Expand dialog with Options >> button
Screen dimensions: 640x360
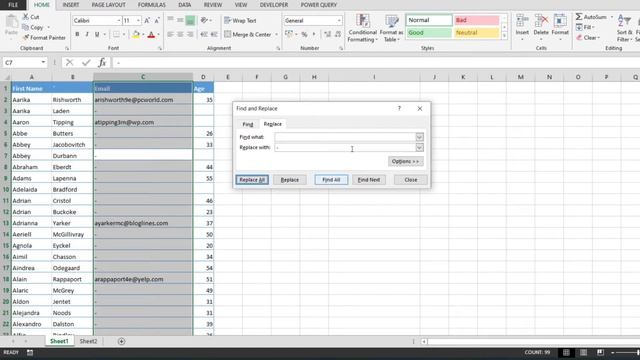[x=405, y=162]
